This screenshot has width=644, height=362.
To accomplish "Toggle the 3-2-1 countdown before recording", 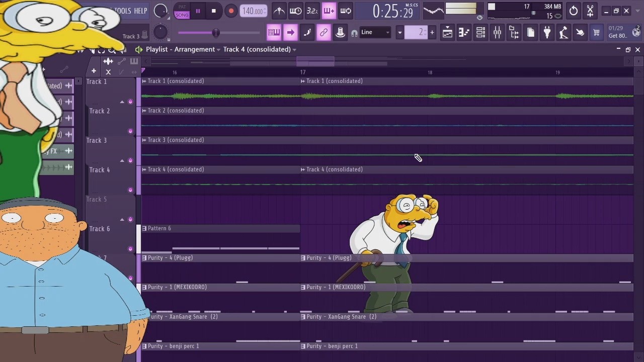I will 312,11.
